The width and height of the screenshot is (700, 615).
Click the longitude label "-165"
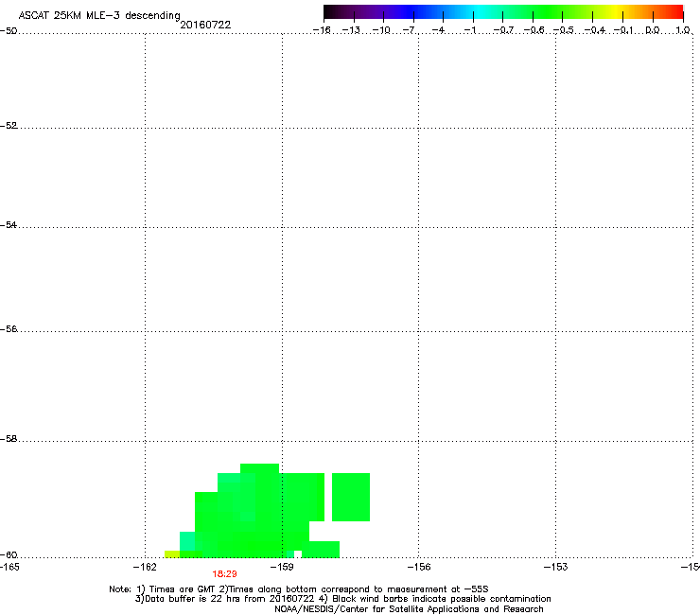coord(9,567)
